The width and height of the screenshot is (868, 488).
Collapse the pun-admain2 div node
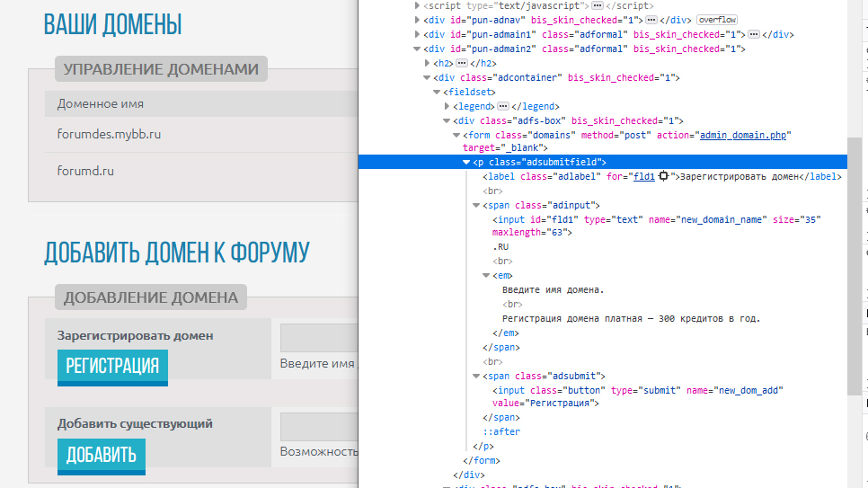(x=417, y=49)
